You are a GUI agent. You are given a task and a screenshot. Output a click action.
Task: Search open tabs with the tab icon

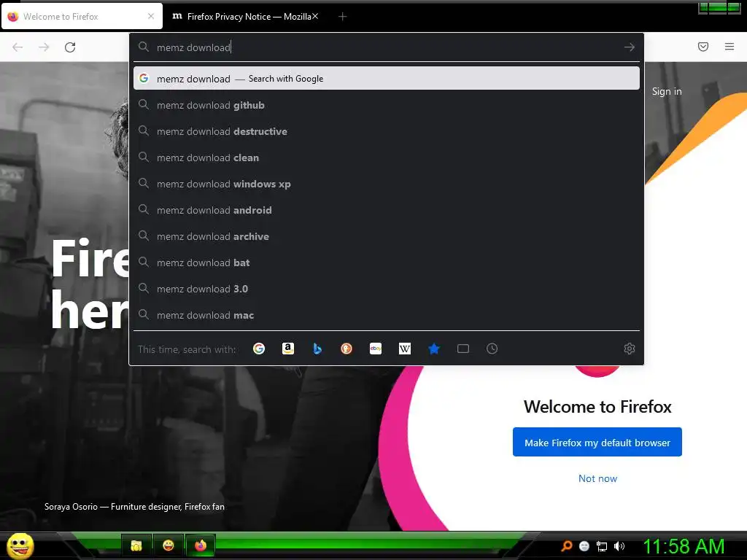click(x=463, y=349)
